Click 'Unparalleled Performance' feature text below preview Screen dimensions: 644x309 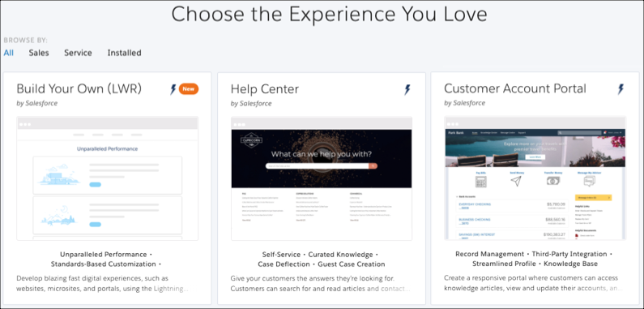pyautogui.click(x=104, y=255)
